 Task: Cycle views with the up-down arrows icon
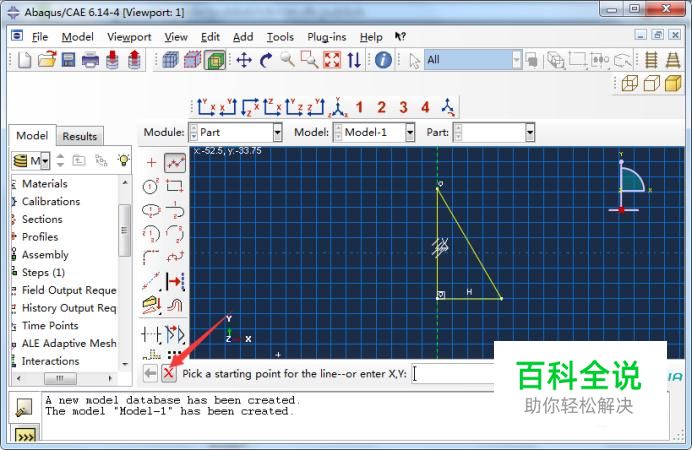tap(354, 60)
